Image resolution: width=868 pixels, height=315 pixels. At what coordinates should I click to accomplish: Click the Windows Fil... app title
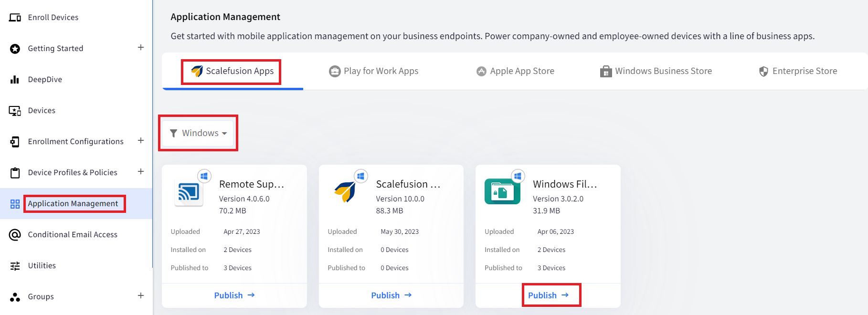[565, 184]
